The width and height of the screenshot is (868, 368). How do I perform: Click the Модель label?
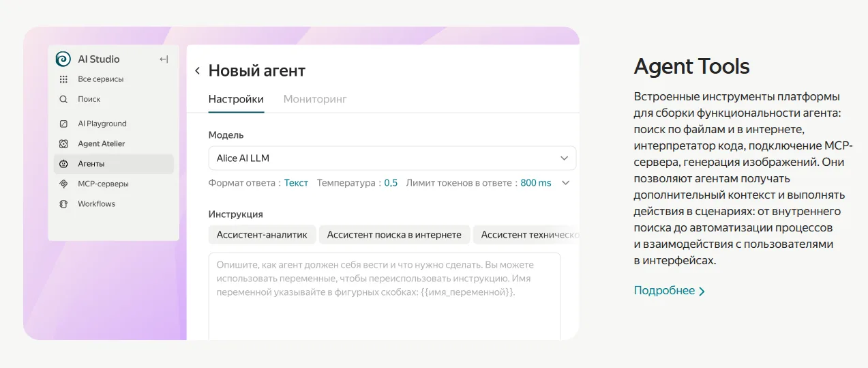pos(226,135)
